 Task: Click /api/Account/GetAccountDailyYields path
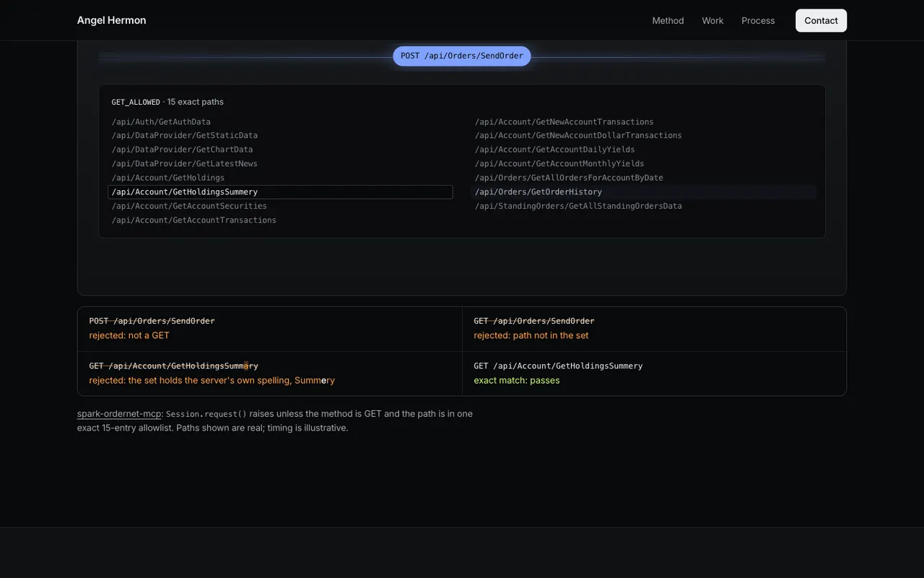554,150
